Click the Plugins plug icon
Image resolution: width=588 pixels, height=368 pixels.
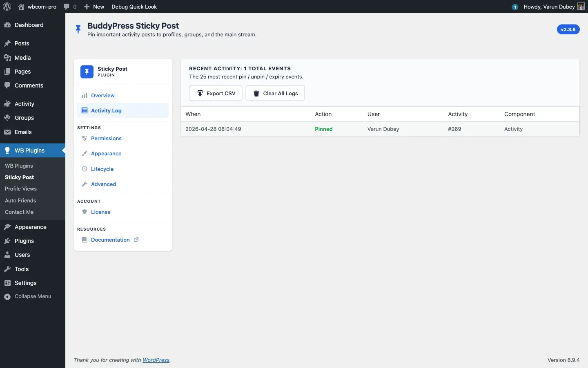7,241
